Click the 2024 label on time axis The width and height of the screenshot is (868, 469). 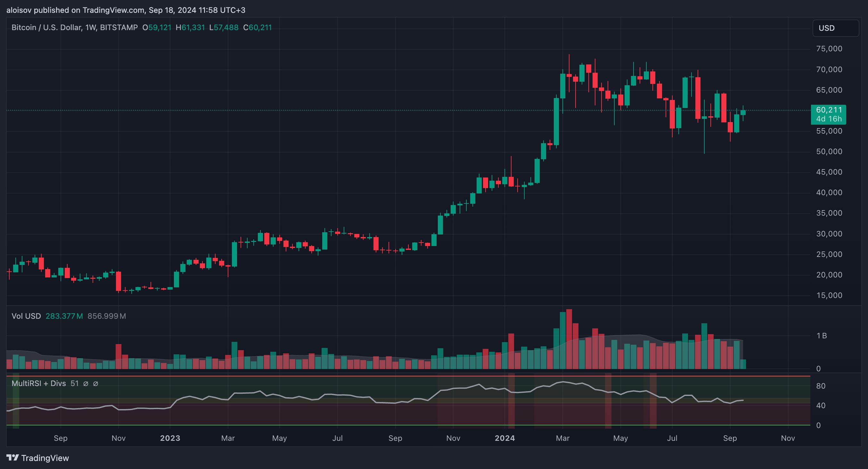click(x=504, y=438)
